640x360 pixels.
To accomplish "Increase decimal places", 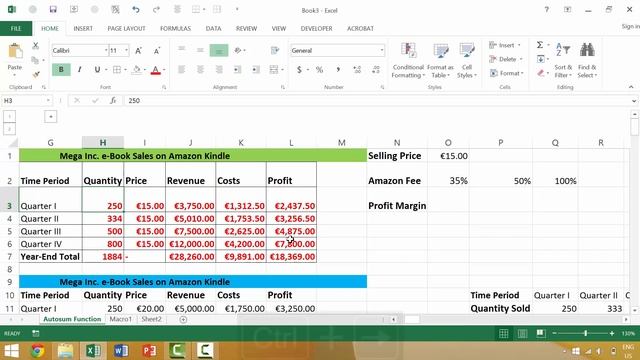I will point(357,70).
